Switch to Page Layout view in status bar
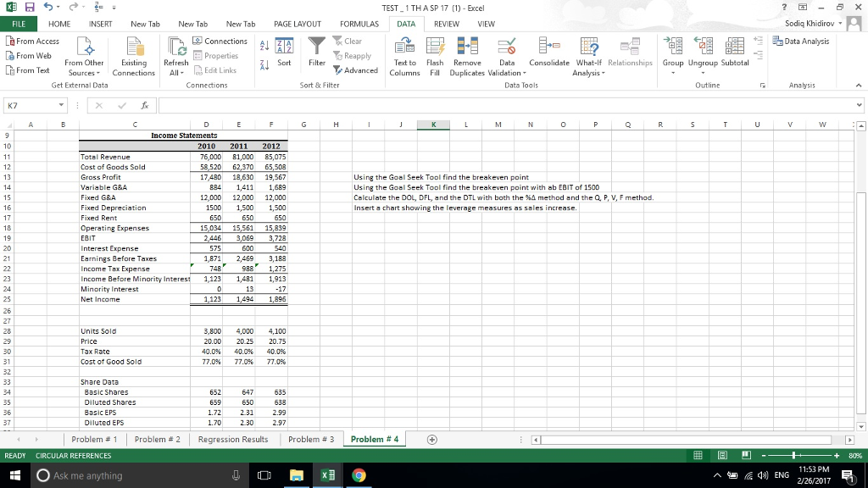The image size is (868, 488). pyautogui.click(x=721, y=456)
